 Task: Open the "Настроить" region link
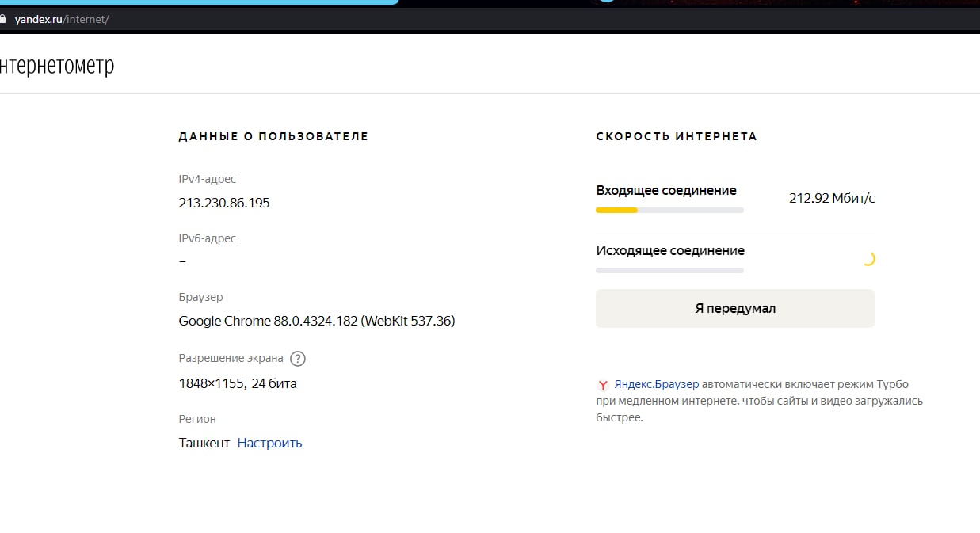click(269, 443)
